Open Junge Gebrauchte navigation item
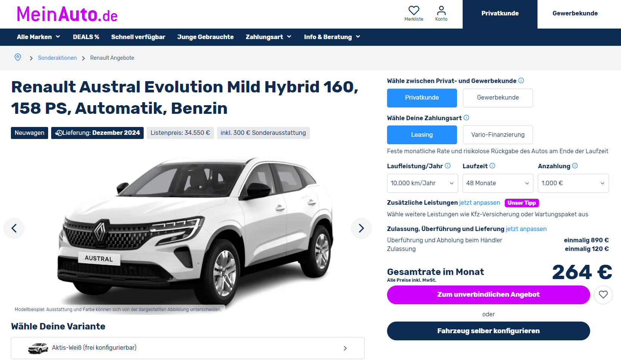This screenshot has width=621, height=364. click(205, 37)
